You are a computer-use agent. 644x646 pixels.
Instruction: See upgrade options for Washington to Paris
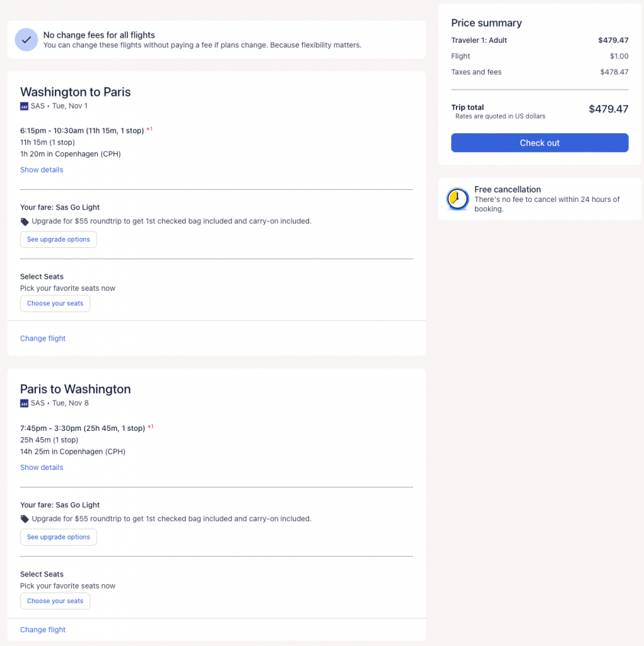(59, 240)
